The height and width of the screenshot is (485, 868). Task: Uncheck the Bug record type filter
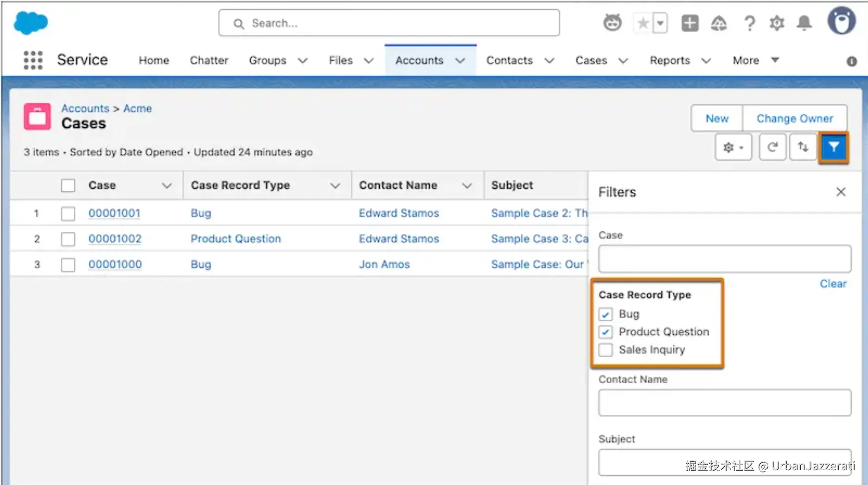pos(606,315)
